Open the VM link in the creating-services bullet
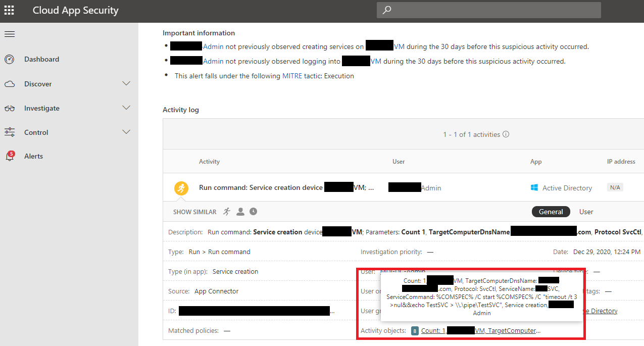 (x=399, y=46)
